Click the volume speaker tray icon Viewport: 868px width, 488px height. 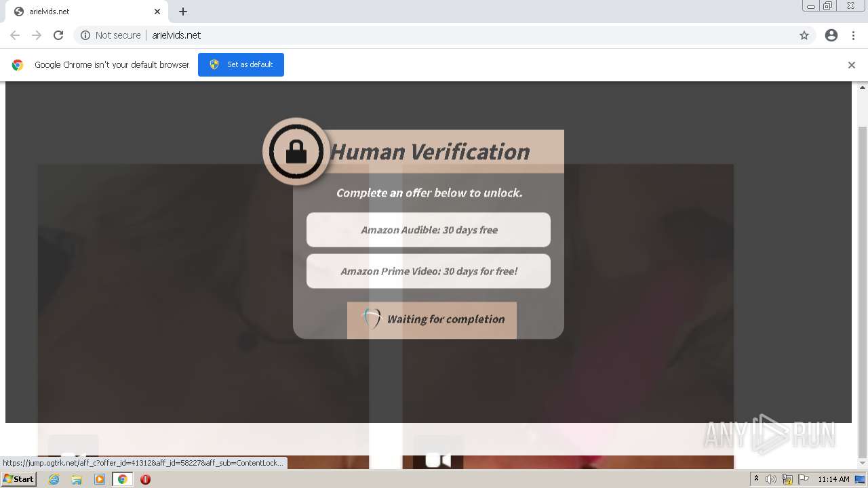[771, 479]
